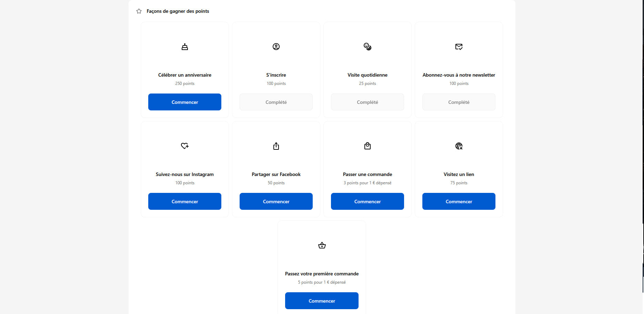The image size is (644, 314).
Task: Click the shopping bag order icon
Action: pyautogui.click(x=368, y=146)
